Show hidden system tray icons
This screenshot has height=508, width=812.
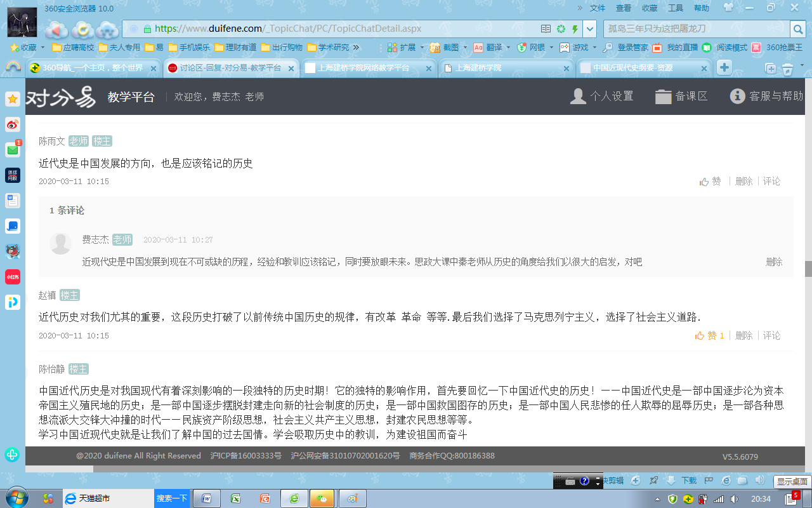657,498
